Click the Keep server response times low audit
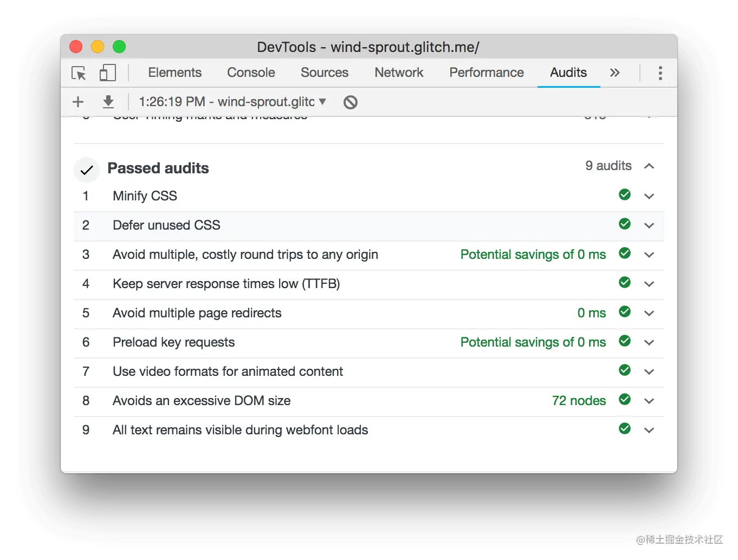 226,284
